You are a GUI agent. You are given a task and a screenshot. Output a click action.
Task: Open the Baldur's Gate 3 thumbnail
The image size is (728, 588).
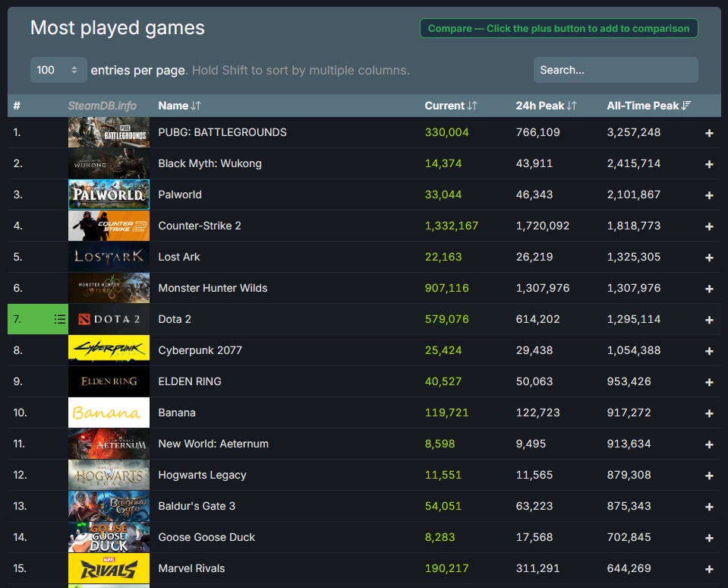click(x=109, y=506)
